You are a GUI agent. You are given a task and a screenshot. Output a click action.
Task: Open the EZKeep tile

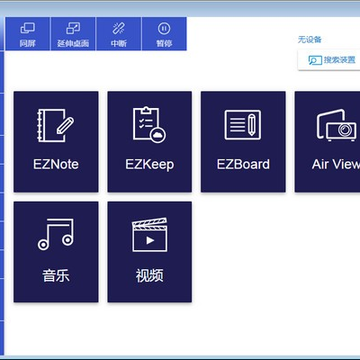pos(150,142)
